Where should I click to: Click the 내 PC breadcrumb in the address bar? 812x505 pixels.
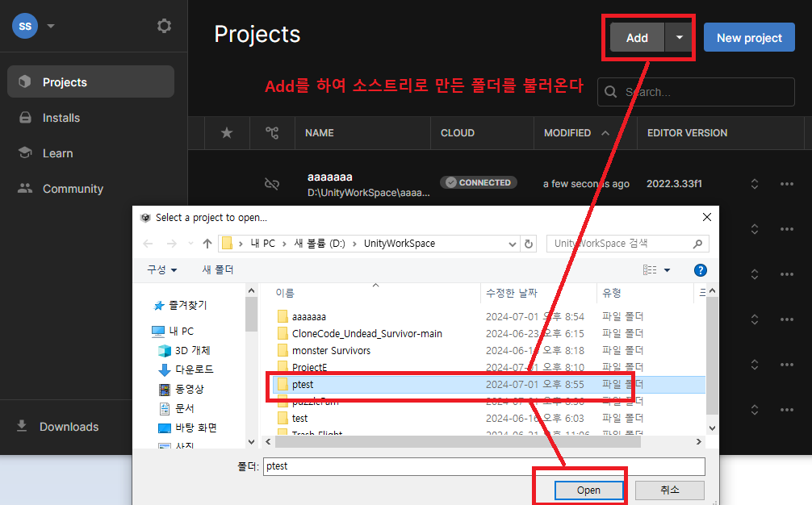pyautogui.click(x=262, y=244)
